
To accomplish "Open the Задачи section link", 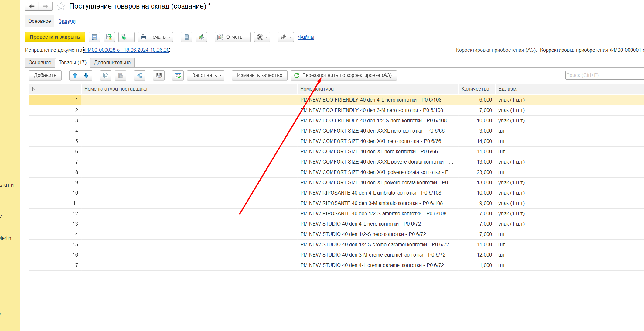I will tap(67, 21).
